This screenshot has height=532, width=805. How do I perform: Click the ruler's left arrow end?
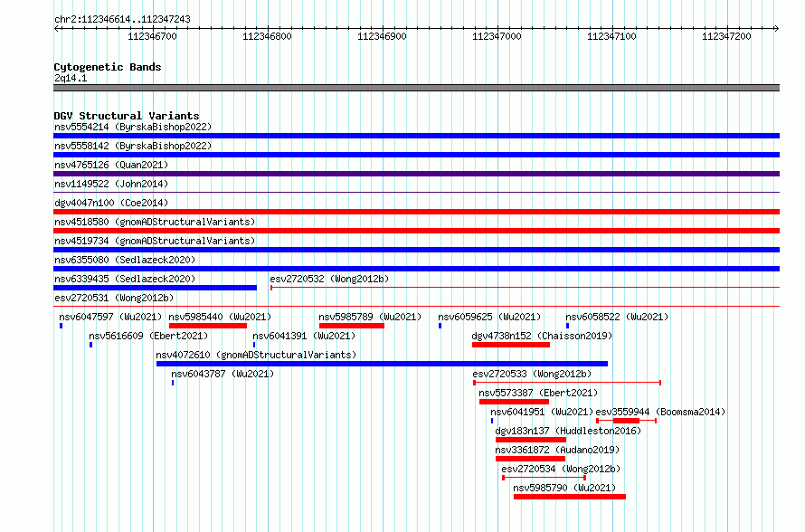pos(56,28)
